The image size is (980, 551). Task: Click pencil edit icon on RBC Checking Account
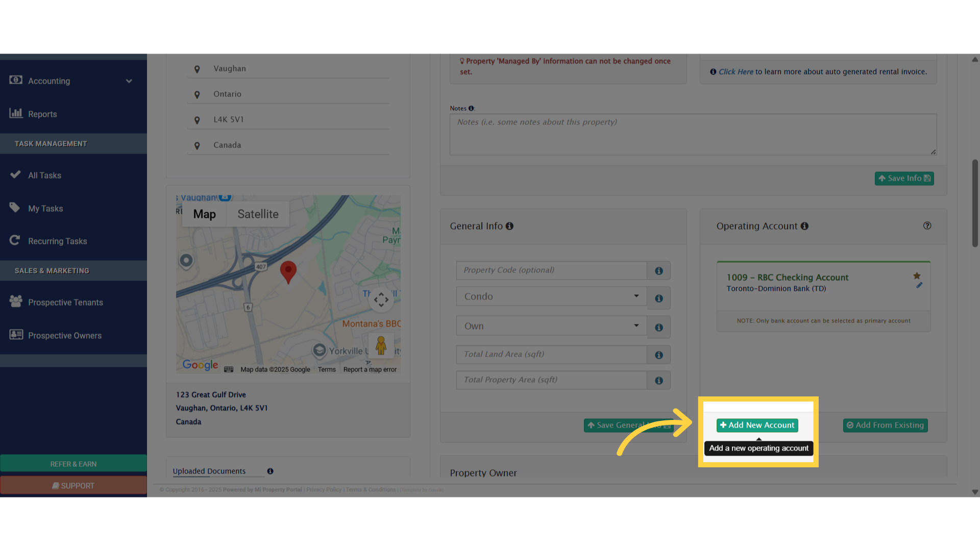(x=919, y=285)
